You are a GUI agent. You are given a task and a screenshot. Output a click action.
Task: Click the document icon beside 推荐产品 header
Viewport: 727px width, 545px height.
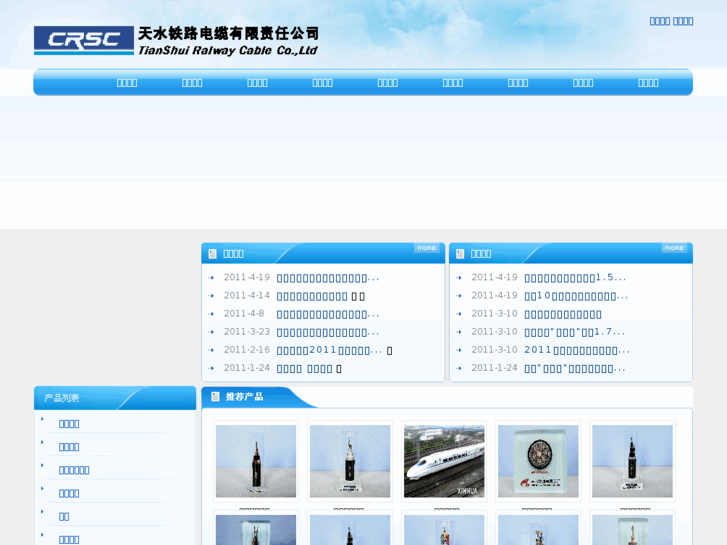click(215, 397)
